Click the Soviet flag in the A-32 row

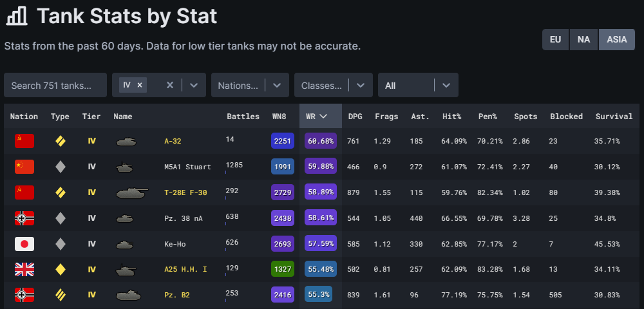(x=24, y=141)
